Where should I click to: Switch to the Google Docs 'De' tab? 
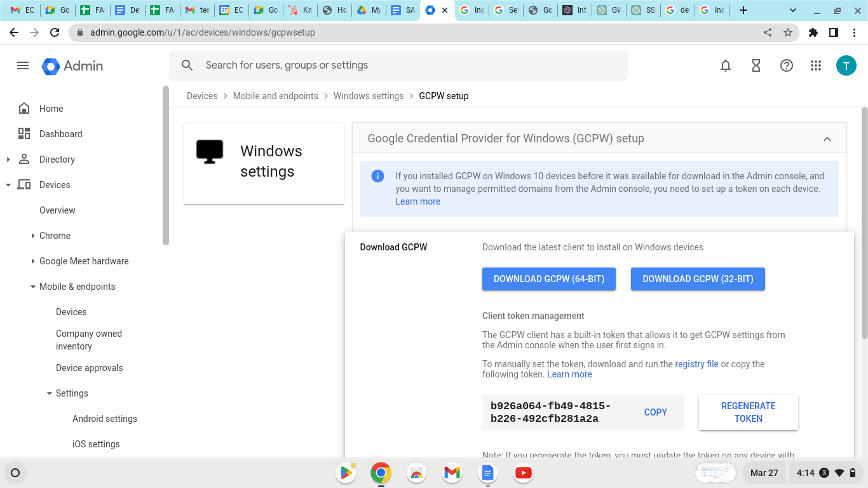click(126, 10)
